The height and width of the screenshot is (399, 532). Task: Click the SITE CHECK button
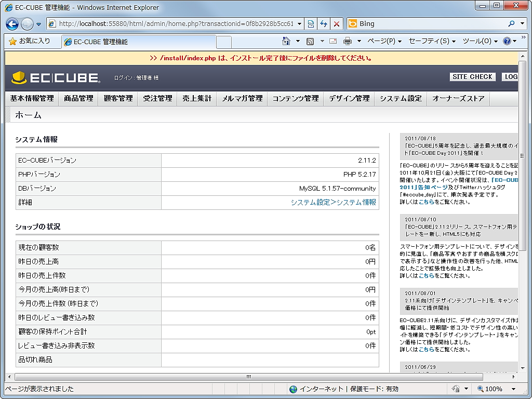pos(472,76)
